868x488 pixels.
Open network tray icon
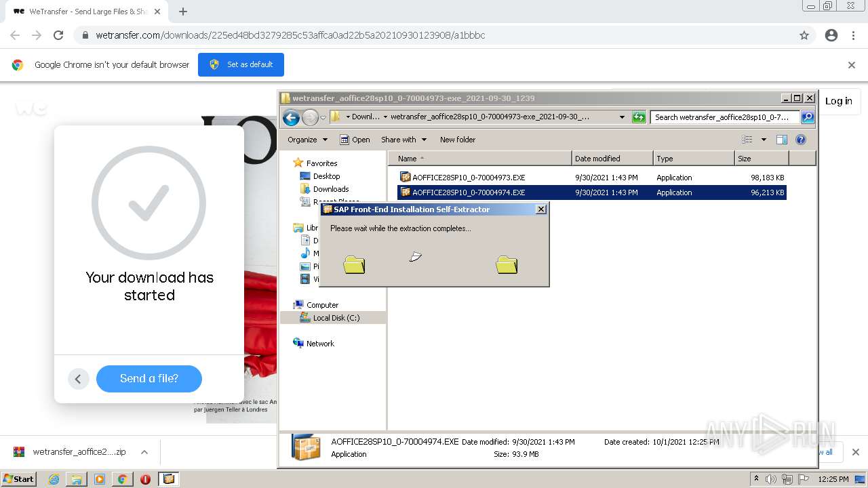click(x=787, y=479)
